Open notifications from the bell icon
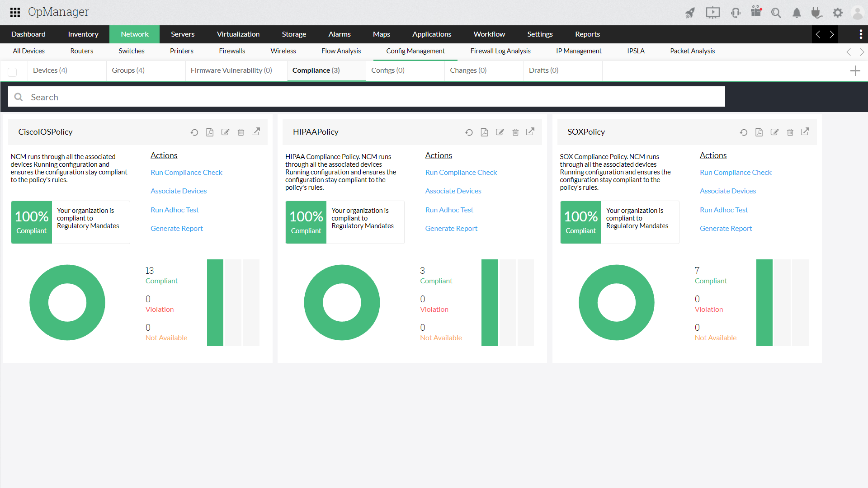The height and width of the screenshot is (488, 868). (x=797, y=13)
